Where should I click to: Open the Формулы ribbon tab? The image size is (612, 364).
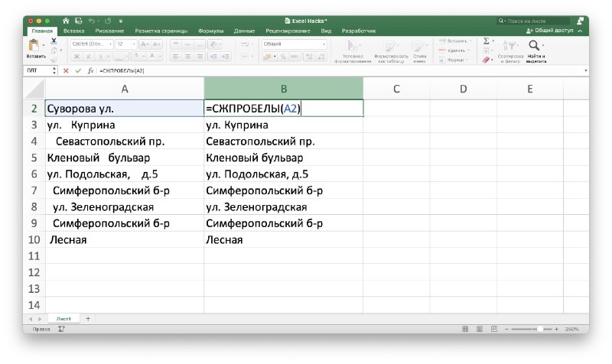tap(211, 31)
